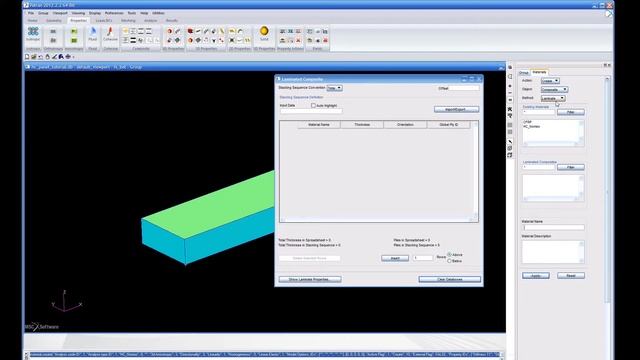
Task: Click the Thickness column header
Action: tap(362, 124)
